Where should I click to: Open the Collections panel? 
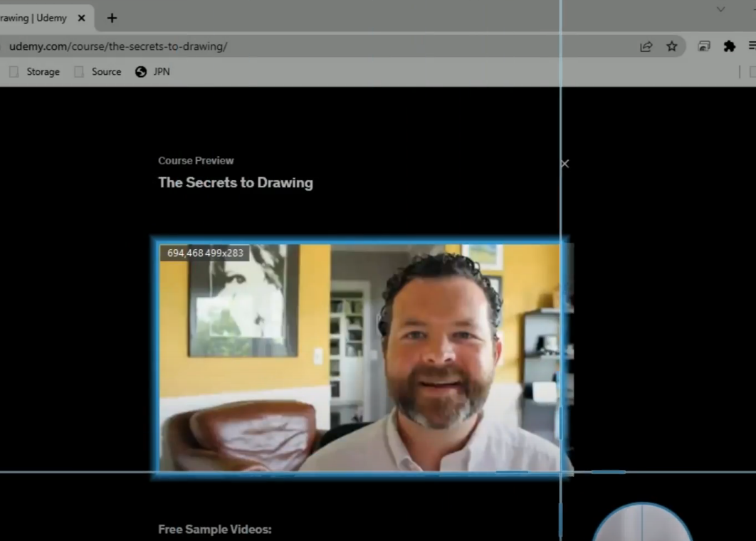(704, 46)
